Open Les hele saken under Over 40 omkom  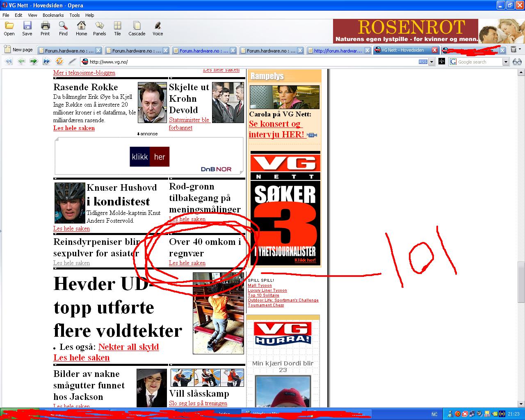[x=187, y=263]
